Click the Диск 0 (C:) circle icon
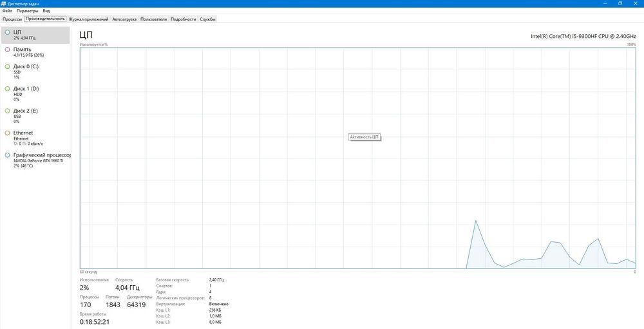The image size is (644, 329). click(7, 66)
